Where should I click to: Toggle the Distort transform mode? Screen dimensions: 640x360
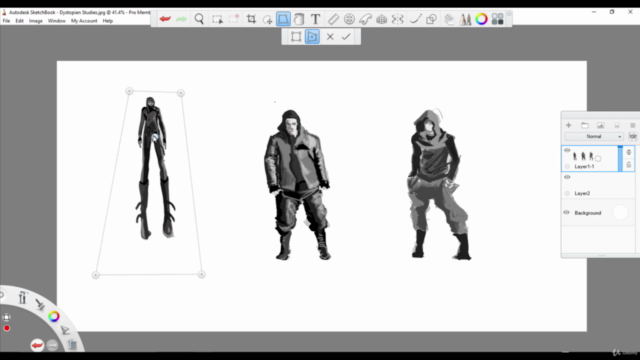point(312,37)
